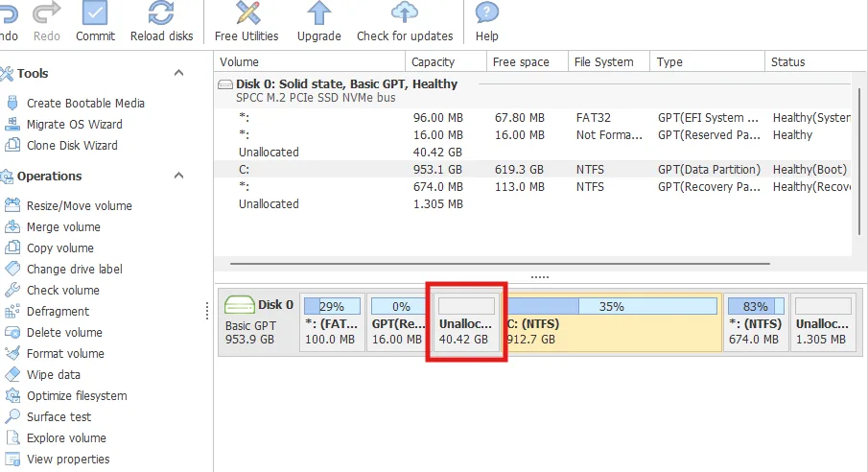The width and height of the screenshot is (868, 472).
Task: Sort by Capacity column header
Action: pyautogui.click(x=446, y=61)
